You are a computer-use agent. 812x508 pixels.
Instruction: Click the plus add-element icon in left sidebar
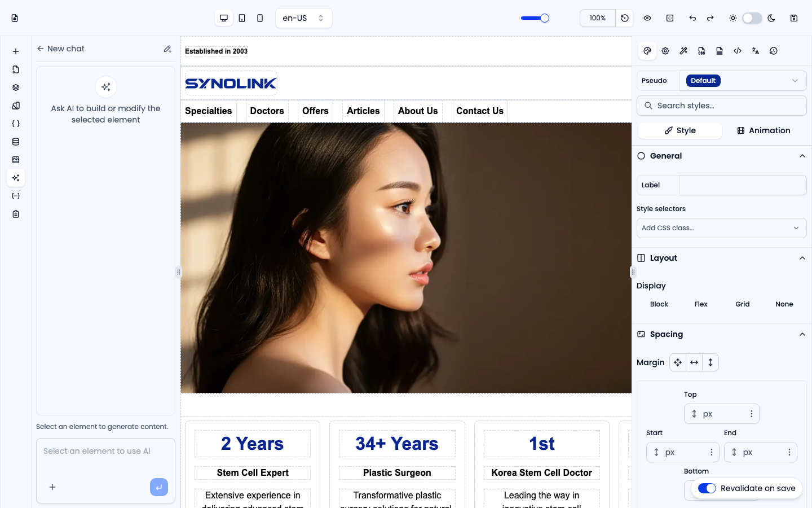16,51
